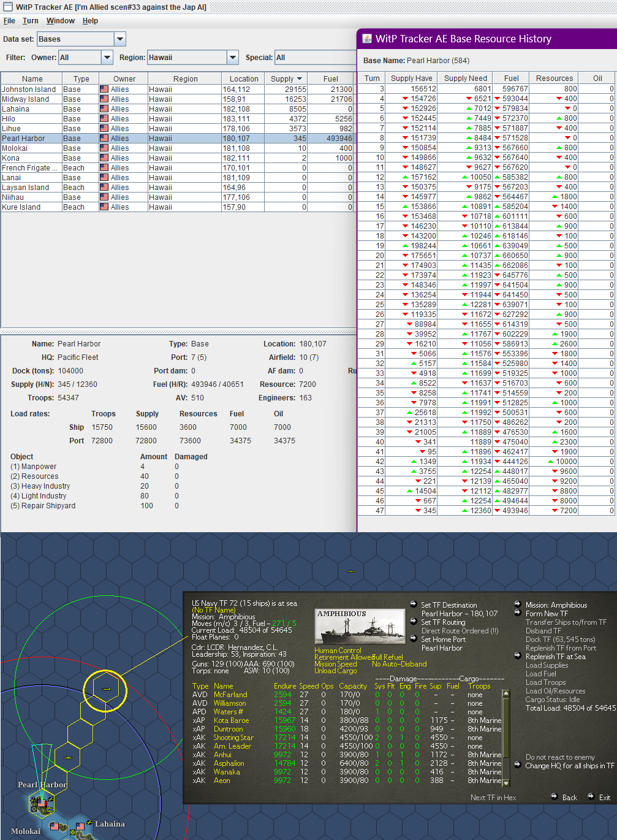Click the Region column header

(x=185, y=78)
